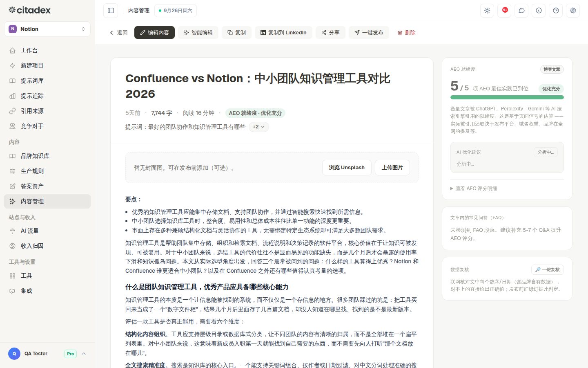The width and height of the screenshot is (588, 368).
Task: Switch theme with the sun icon
Action: pyautogui.click(x=487, y=11)
